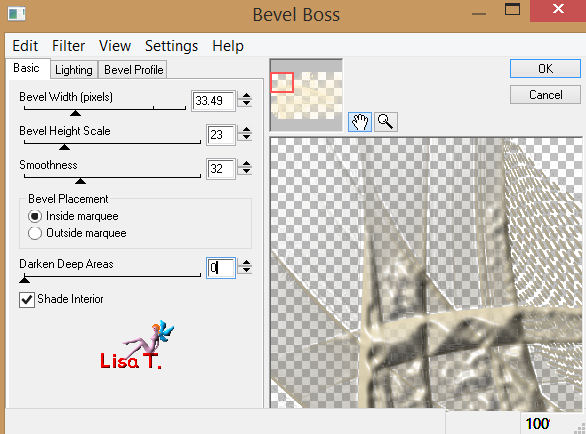Viewport: 586px width, 434px height.
Task: Toggle the Shade Interior checkbox
Action: point(27,300)
